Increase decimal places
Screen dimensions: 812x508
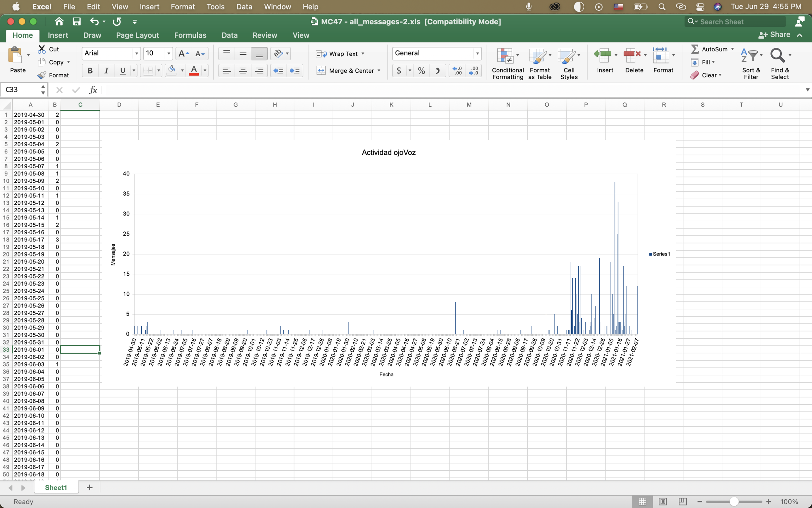tap(457, 71)
